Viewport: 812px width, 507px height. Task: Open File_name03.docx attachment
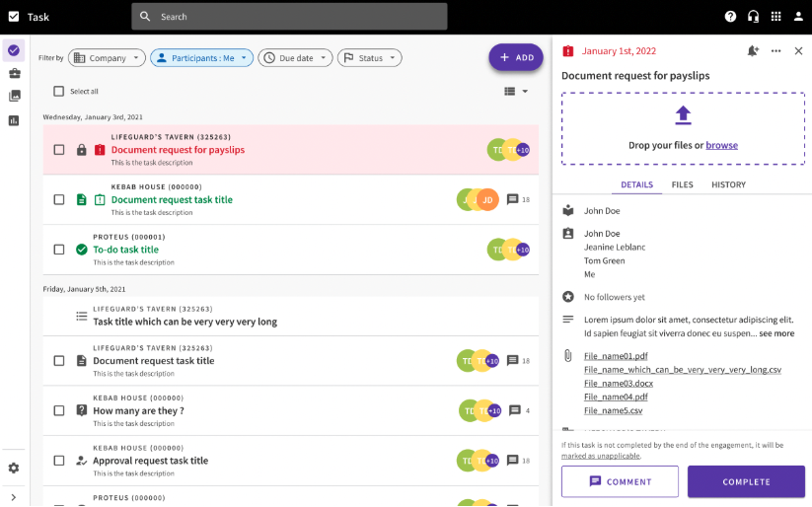[x=619, y=384]
